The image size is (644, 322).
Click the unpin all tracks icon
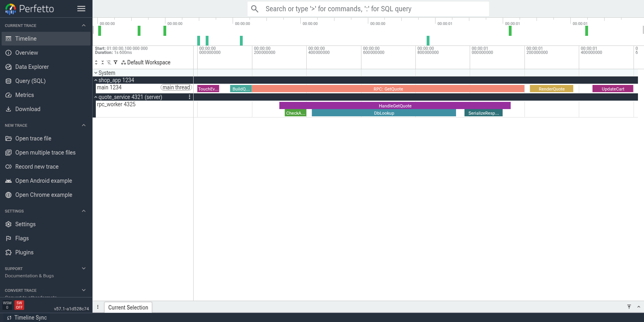point(109,62)
